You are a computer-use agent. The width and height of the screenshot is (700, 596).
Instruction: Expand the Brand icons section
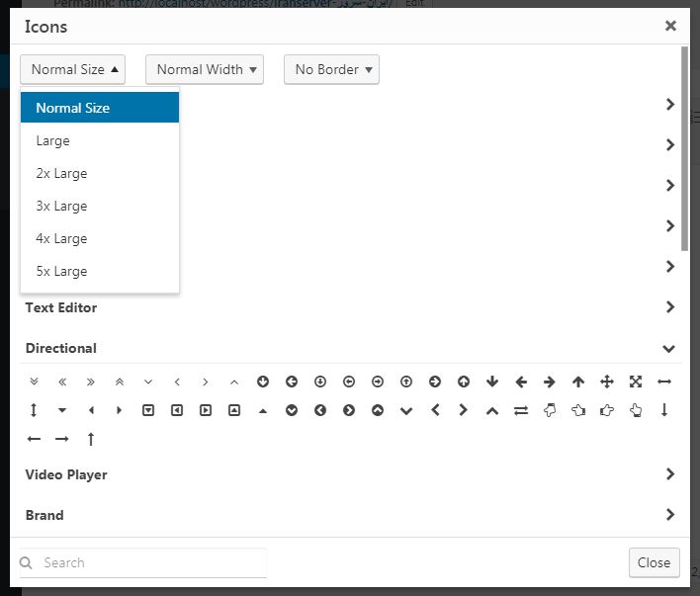pos(669,515)
